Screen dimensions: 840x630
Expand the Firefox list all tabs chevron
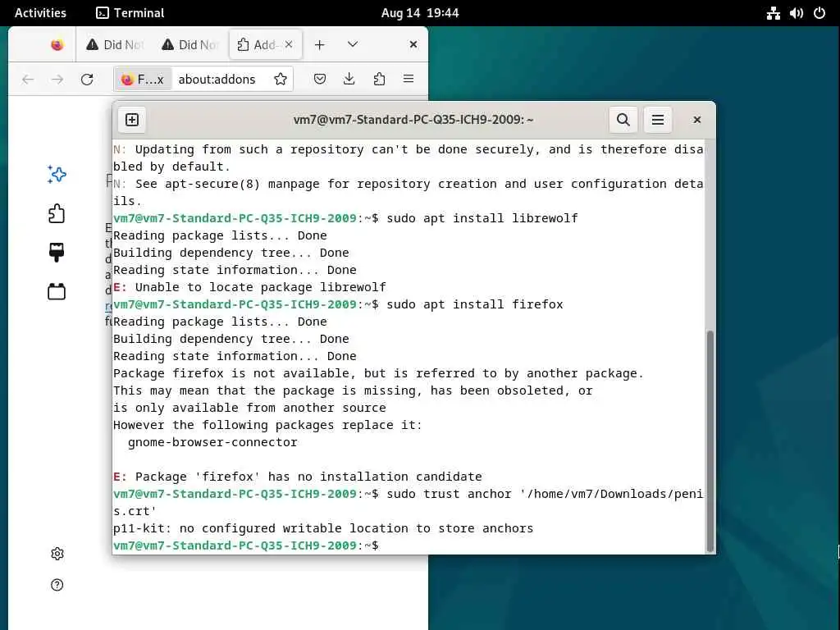tap(352, 44)
